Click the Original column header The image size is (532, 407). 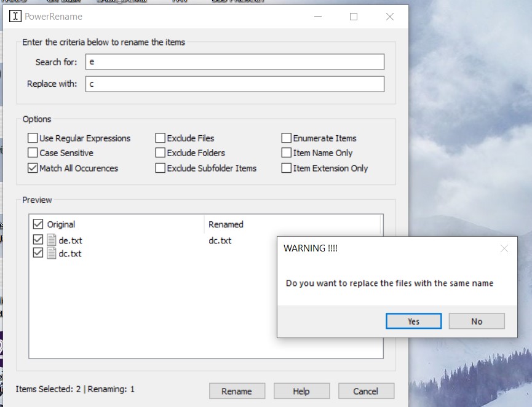point(61,224)
